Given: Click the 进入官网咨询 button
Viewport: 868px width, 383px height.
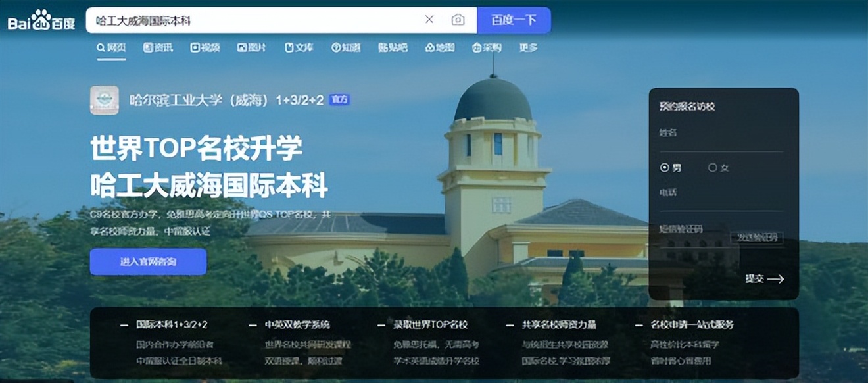Looking at the screenshot, I should point(148,262).
